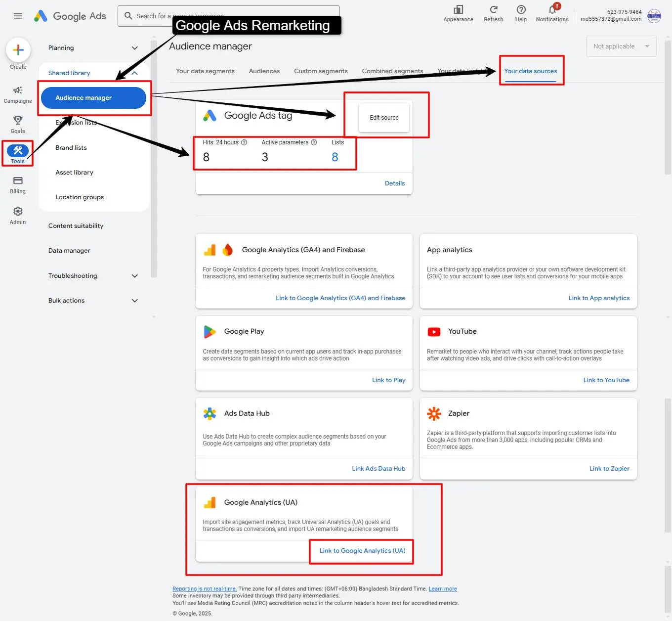
Task: Click the Edit source button
Action: (384, 118)
